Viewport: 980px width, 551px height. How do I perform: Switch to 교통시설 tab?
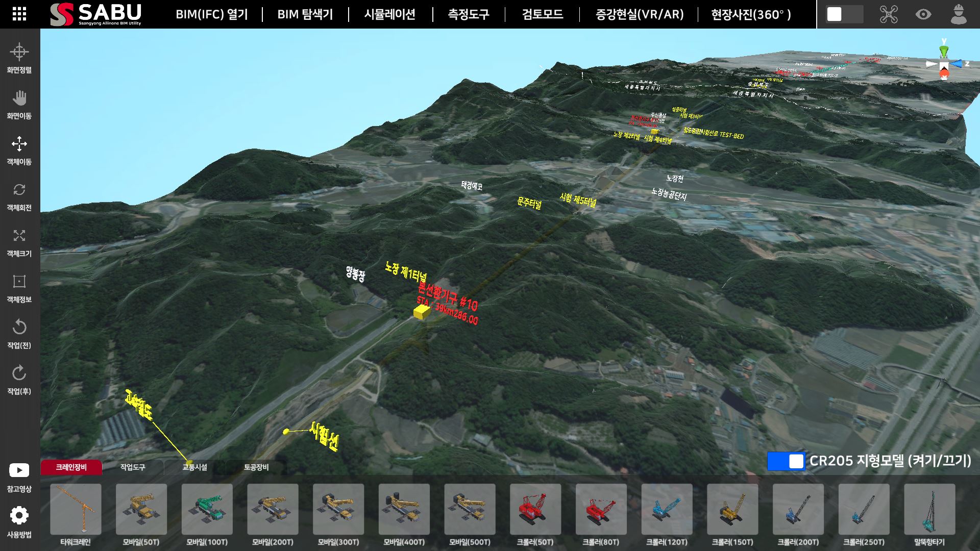(x=194, y=467)
